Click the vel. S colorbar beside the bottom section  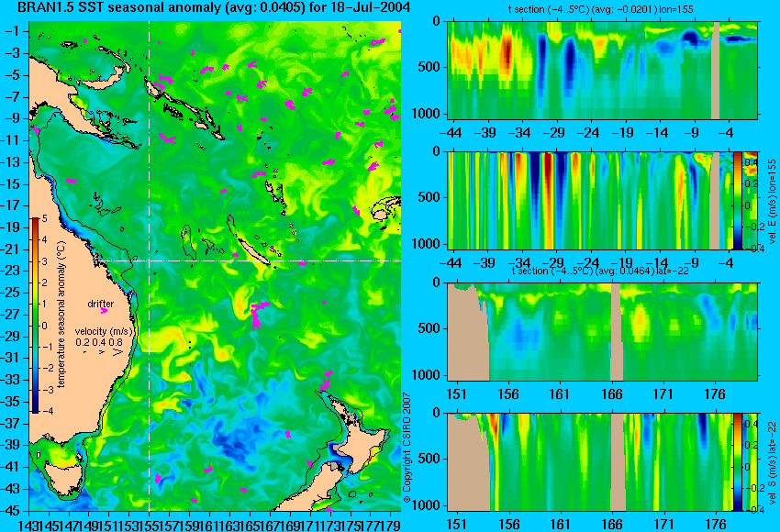click(x=738, y=462)
